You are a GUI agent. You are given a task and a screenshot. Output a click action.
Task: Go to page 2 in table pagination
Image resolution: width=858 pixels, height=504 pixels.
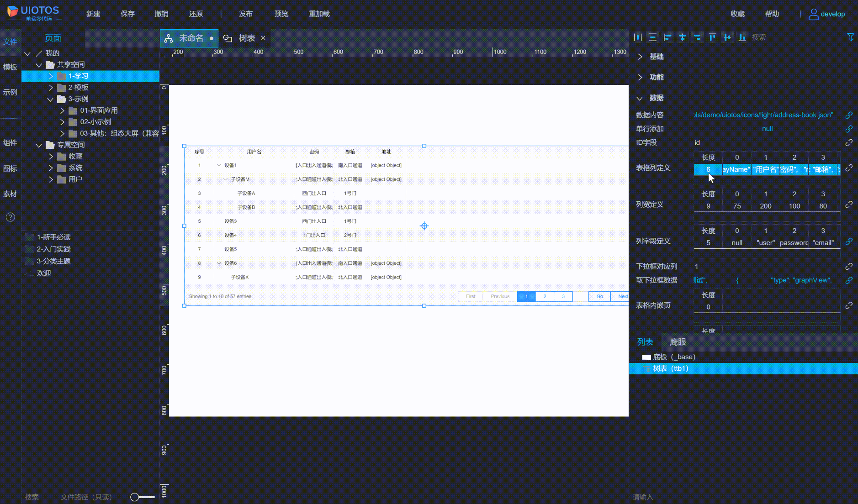[x=545, y=296]
